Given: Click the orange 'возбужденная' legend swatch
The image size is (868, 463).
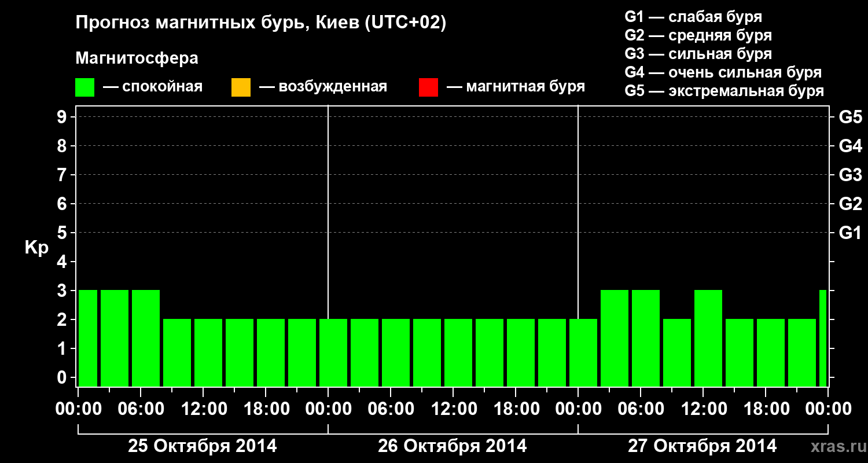Looking at the screenshot, I should coord(241,87).
